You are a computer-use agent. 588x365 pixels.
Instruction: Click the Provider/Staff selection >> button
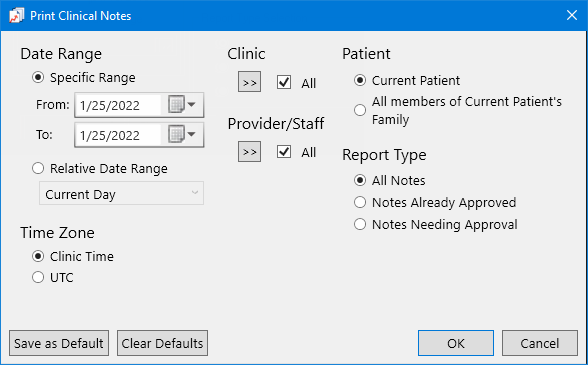tap(249, 152)
